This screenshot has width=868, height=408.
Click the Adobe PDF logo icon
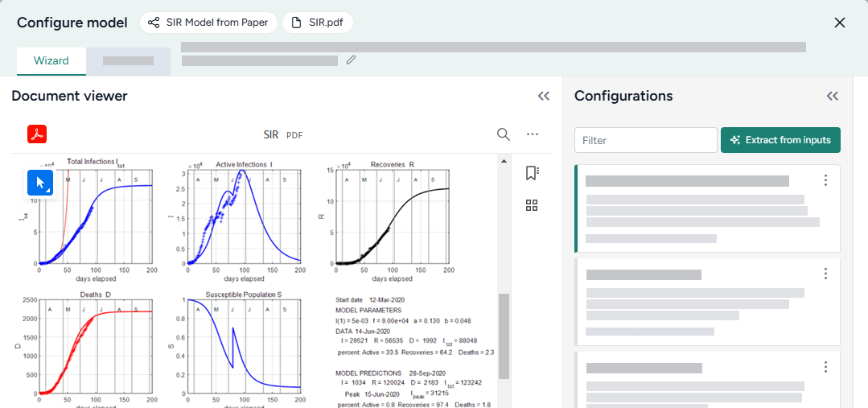coord(38,134)
